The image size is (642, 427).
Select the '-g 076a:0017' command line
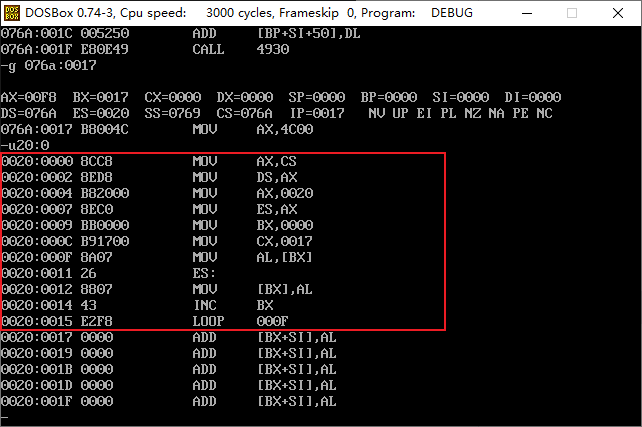[x=49, y=66]
